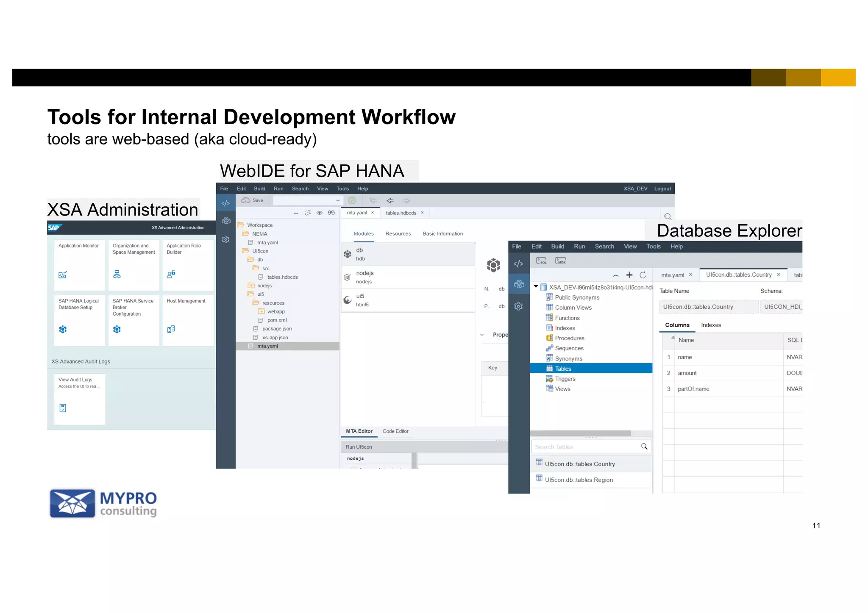Select nodejs module in MTA editor
868x613 pixels.
pos(408,277)
